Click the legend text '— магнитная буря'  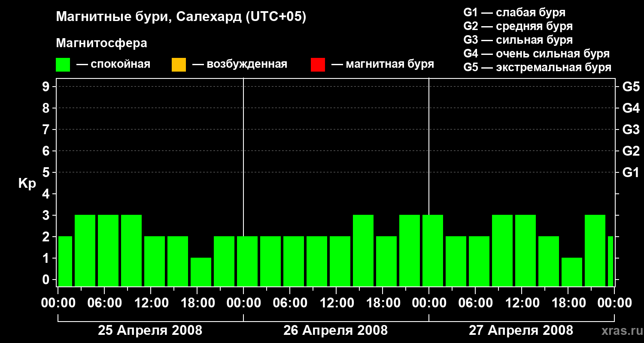383,64
